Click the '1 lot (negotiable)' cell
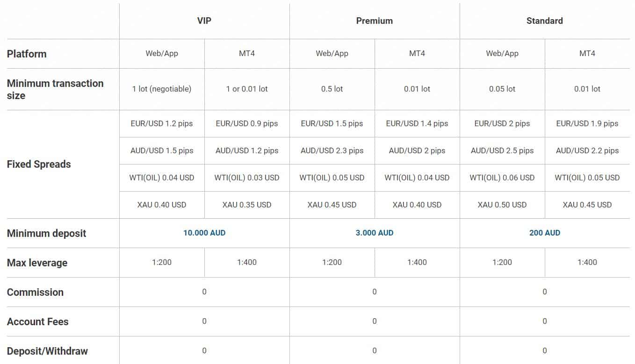The width and height of the screenshot is (635, 364). pyautogui.click(x=162, y=89)
